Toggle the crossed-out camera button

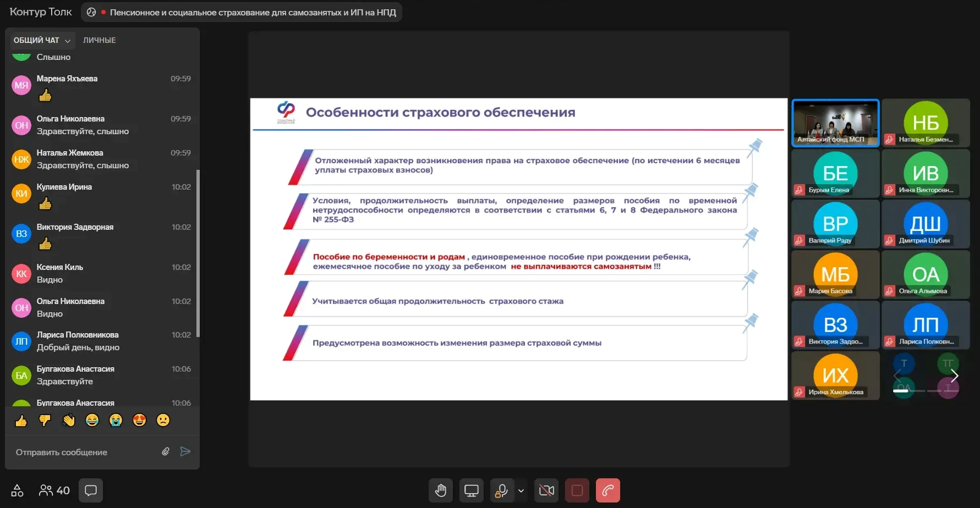click(546, 490)
